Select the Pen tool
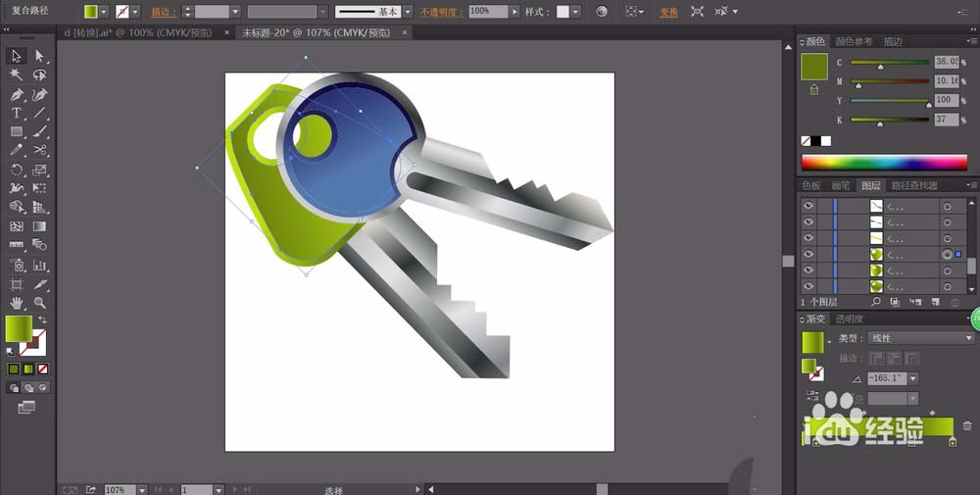Viewport: 980px width, 495px height. 17,94
